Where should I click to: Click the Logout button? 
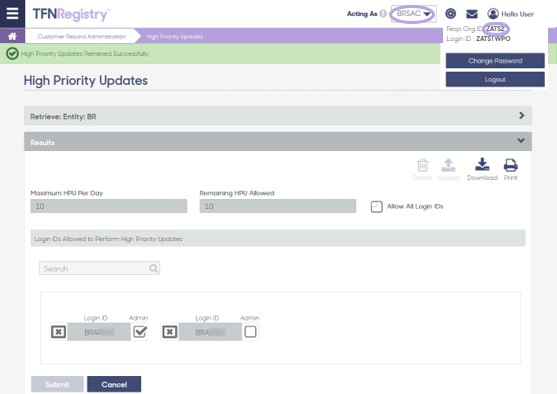pos(495,79)
